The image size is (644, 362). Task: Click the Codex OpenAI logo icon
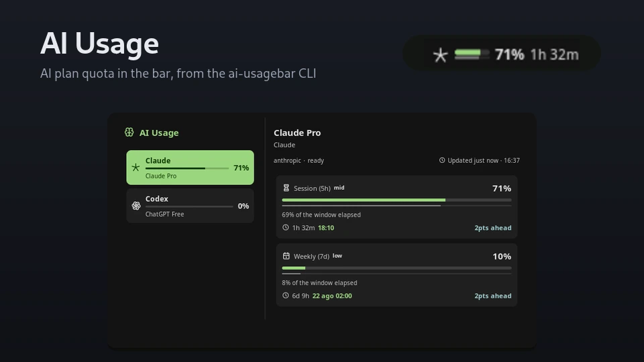coord(136,206)
